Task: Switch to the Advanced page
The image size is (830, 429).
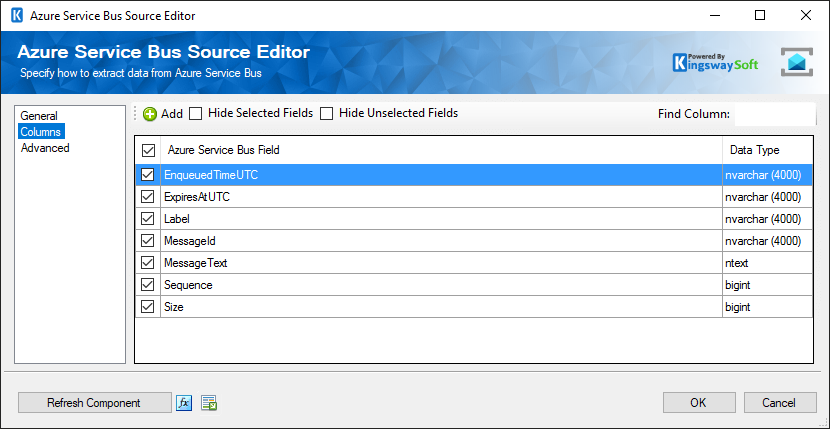Action: 45,148
